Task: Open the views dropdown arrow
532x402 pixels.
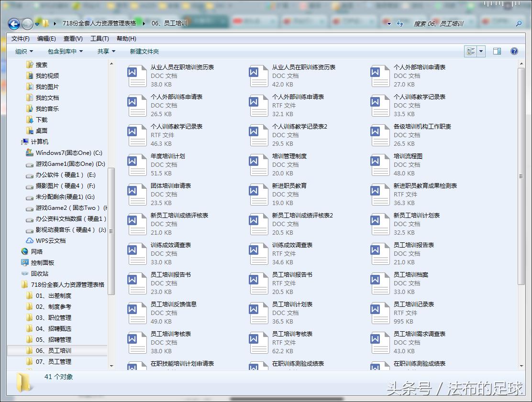Action: (481, 51)
